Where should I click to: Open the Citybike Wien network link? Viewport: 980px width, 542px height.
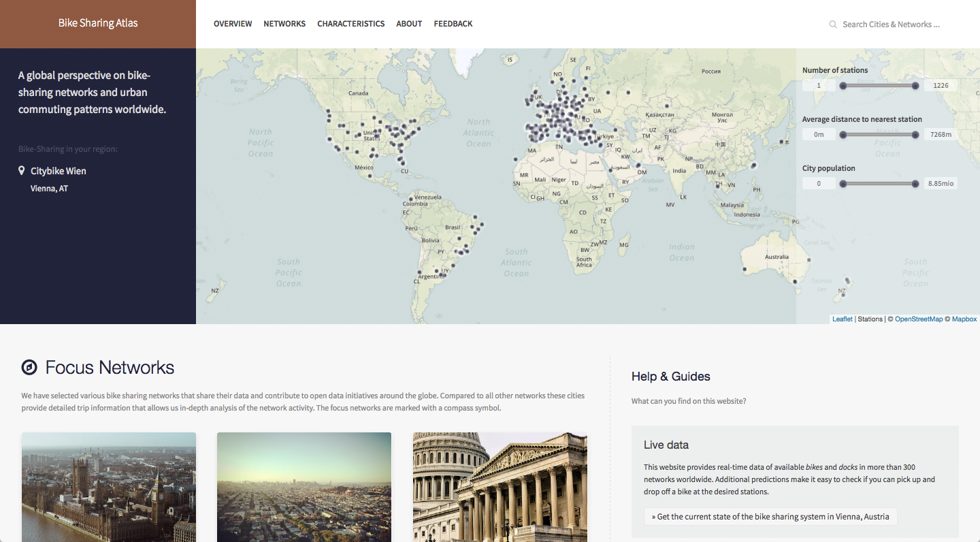coord(59,171)
